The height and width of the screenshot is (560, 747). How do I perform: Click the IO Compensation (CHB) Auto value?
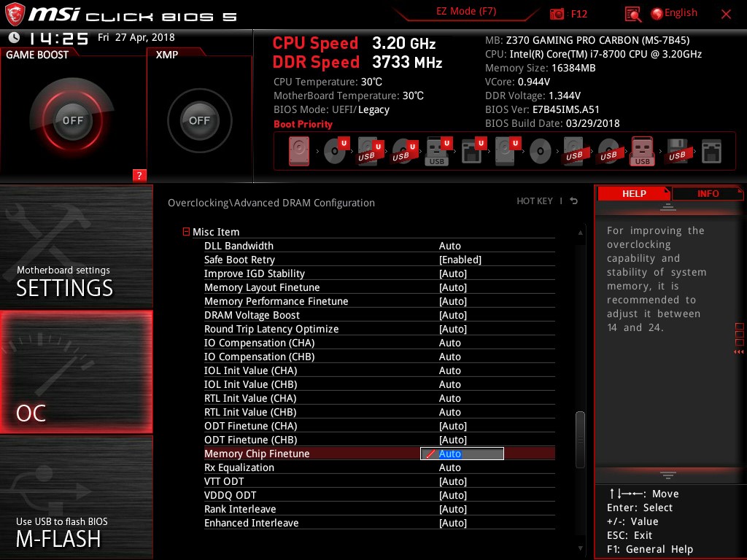[x=449, y=357]
